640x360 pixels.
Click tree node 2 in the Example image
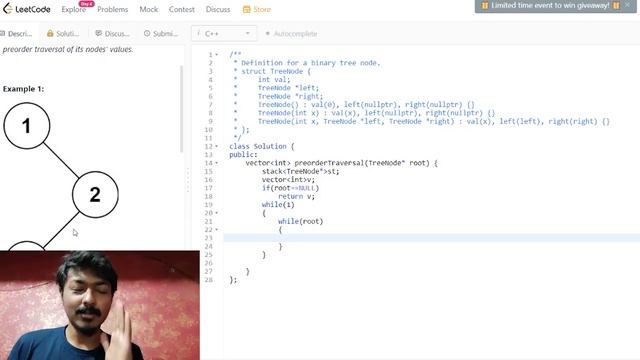95,194
